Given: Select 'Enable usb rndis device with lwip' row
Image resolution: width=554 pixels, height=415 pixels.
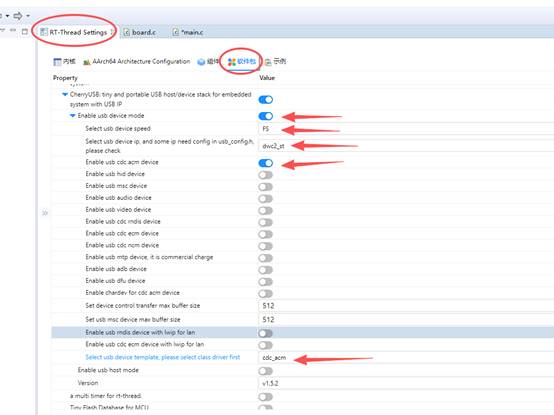Looking at the screenshot, I should (x=303, y=333).
